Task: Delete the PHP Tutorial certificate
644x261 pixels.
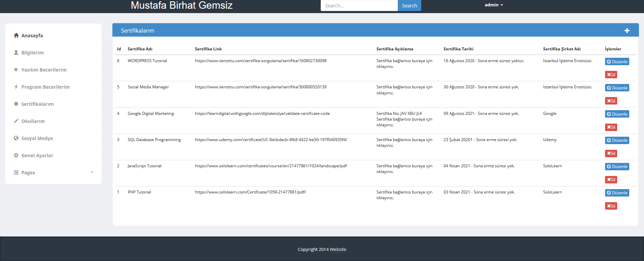Action: pos(611,206)
